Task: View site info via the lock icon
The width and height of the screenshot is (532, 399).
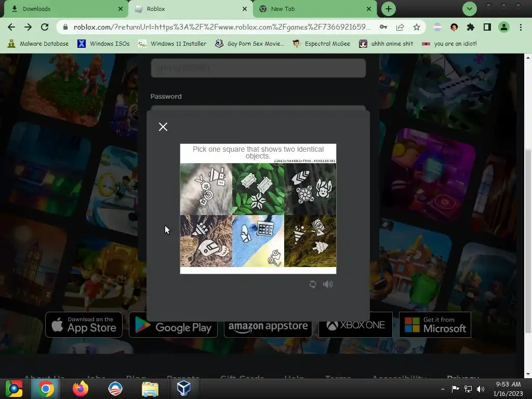Action: click(66, 27)
